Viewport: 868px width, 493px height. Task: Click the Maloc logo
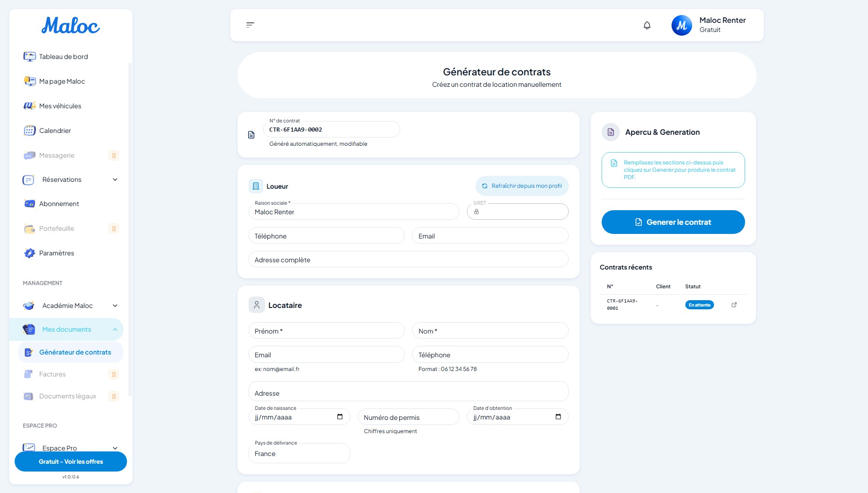(71, 26)
